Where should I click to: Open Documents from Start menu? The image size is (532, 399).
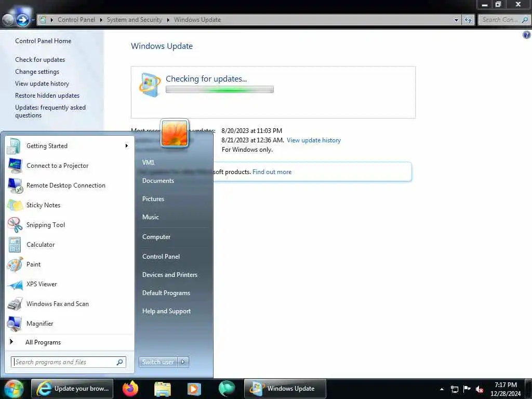click(158, 181)
